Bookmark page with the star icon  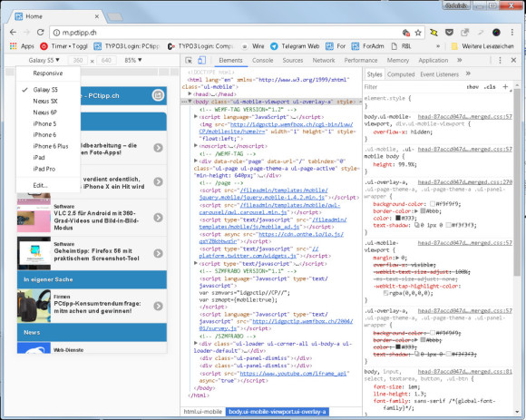click(x=418, y=33)
